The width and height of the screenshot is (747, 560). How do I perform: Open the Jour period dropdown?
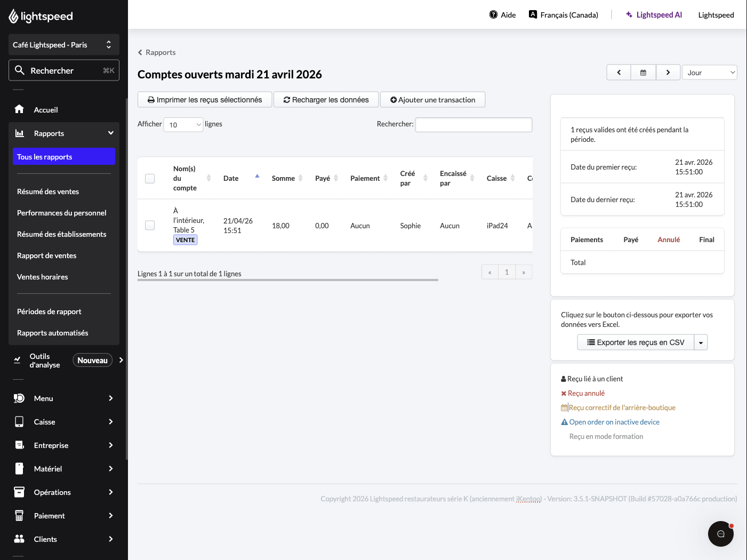coord(709,73)
